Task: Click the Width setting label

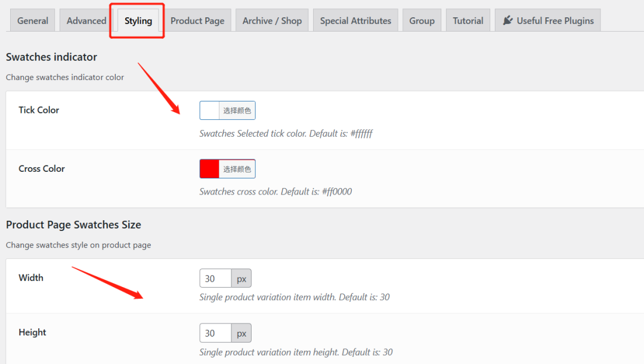Action: pos(31,277)
